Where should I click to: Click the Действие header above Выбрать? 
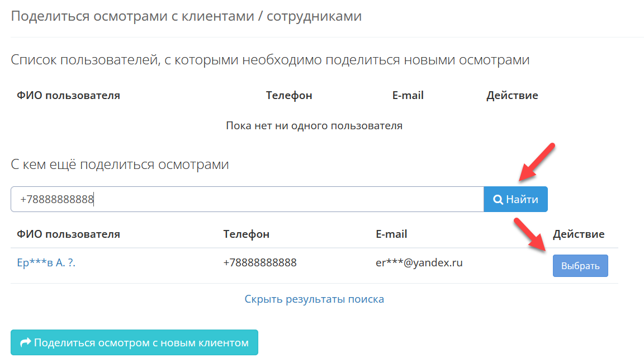[x=579, y=234]
